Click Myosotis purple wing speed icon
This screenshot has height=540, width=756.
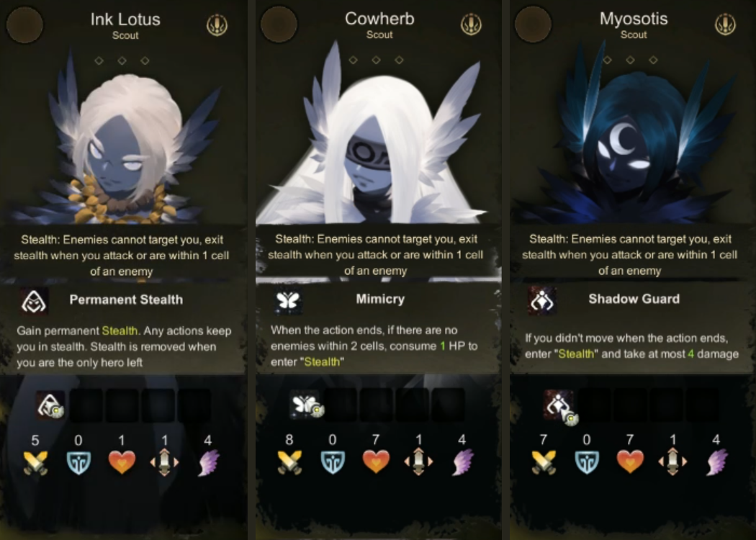click(716, 462)
